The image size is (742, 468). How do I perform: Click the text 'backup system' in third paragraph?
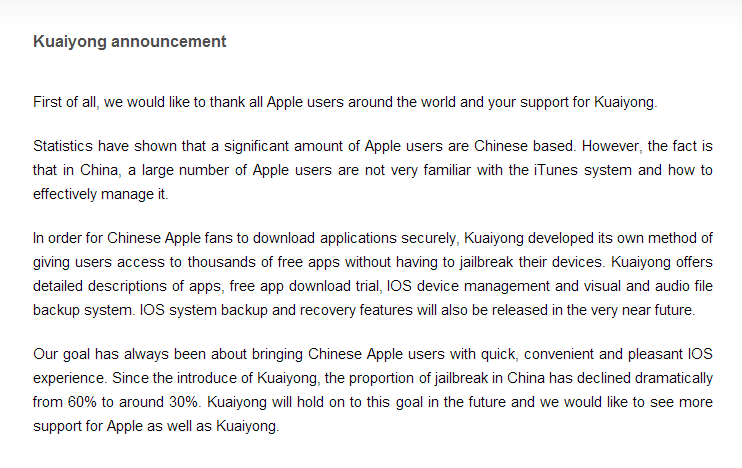tap(83, 310)
